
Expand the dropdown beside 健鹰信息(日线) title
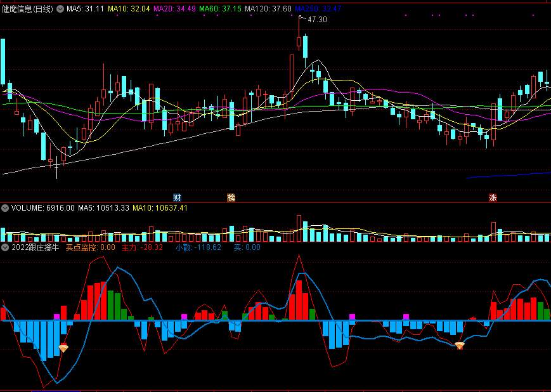[x=60, y=9]
